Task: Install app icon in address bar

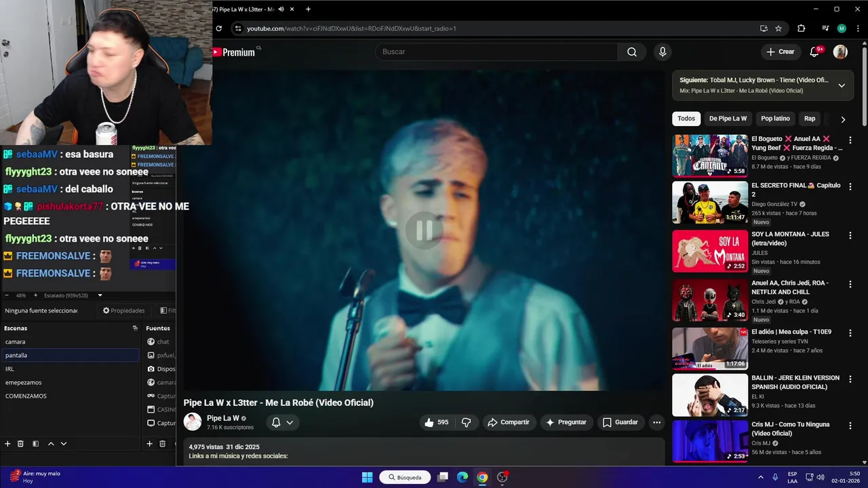Action: pos(764,28)
